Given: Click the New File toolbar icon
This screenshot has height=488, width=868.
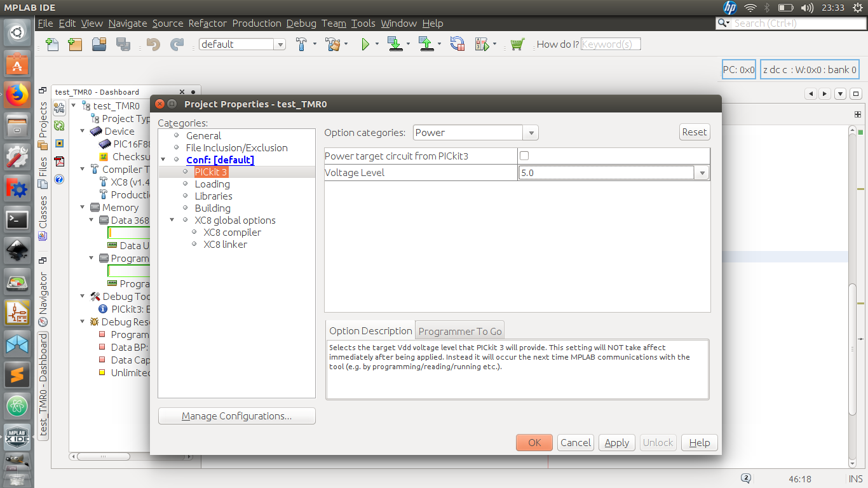Looking at the screenshot, I should 52,44.
